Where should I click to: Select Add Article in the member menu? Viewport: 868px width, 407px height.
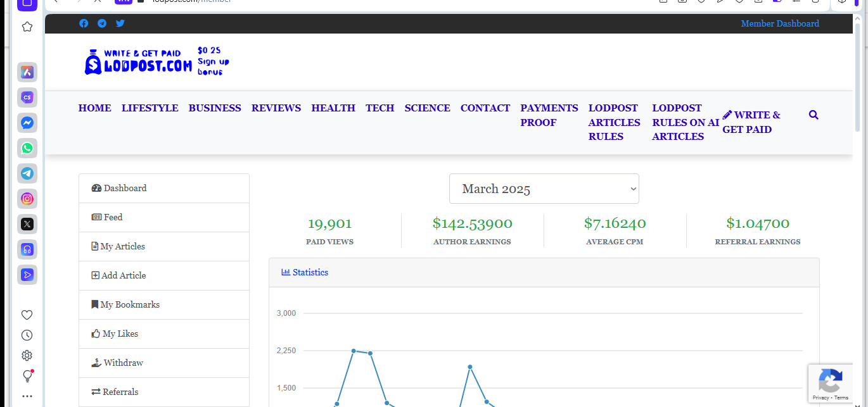point(164,276)
